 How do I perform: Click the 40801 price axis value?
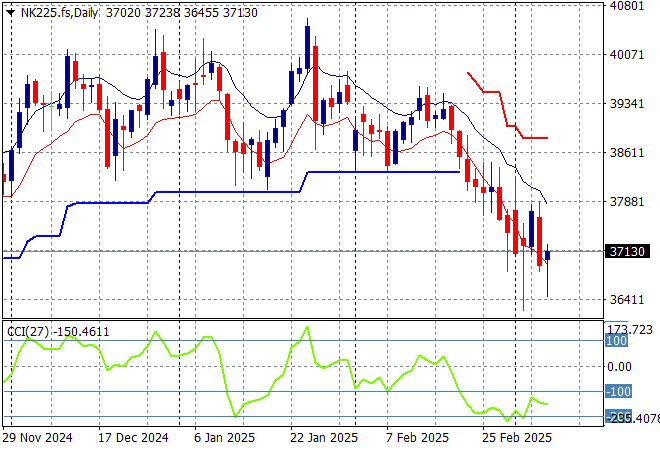[627, 6]
